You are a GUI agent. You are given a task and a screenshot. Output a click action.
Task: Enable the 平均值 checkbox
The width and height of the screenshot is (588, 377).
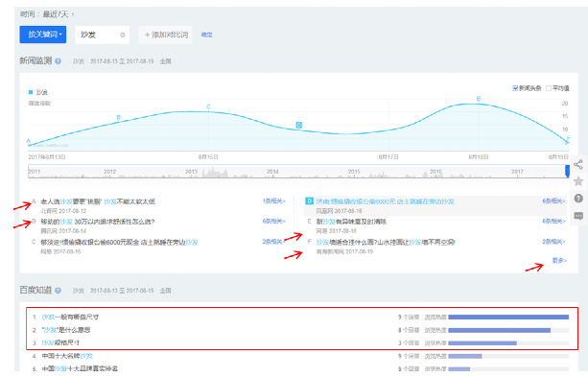[x=549, y=88]
